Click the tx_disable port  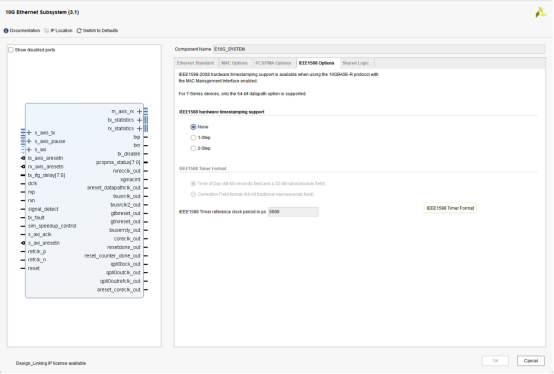coord(129,154)
